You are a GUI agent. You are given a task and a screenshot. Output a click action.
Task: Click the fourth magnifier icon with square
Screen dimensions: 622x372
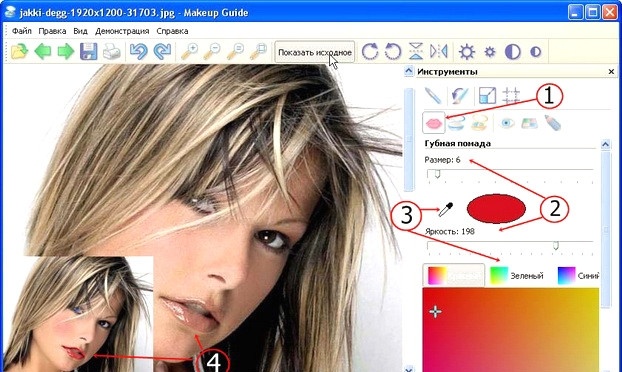259,52
